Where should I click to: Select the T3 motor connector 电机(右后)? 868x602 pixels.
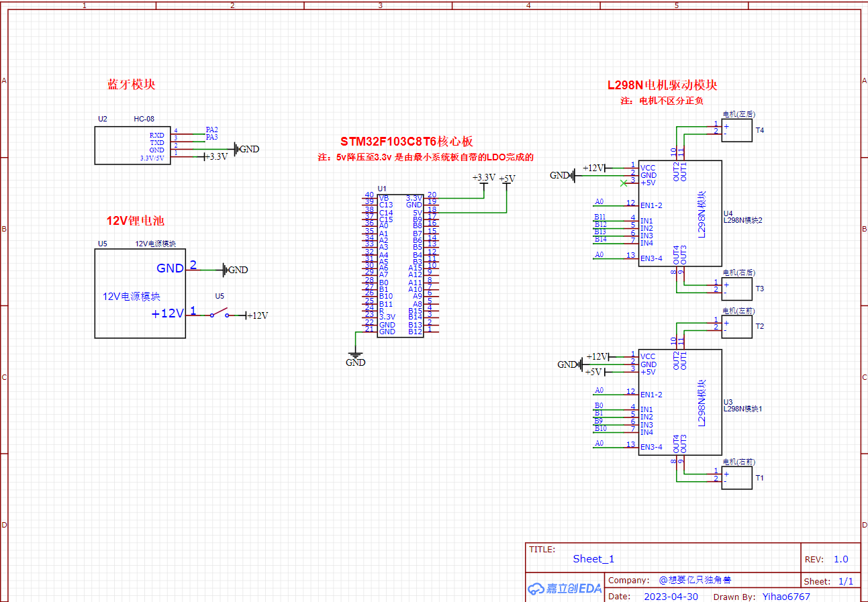click(x=736, y=289)
